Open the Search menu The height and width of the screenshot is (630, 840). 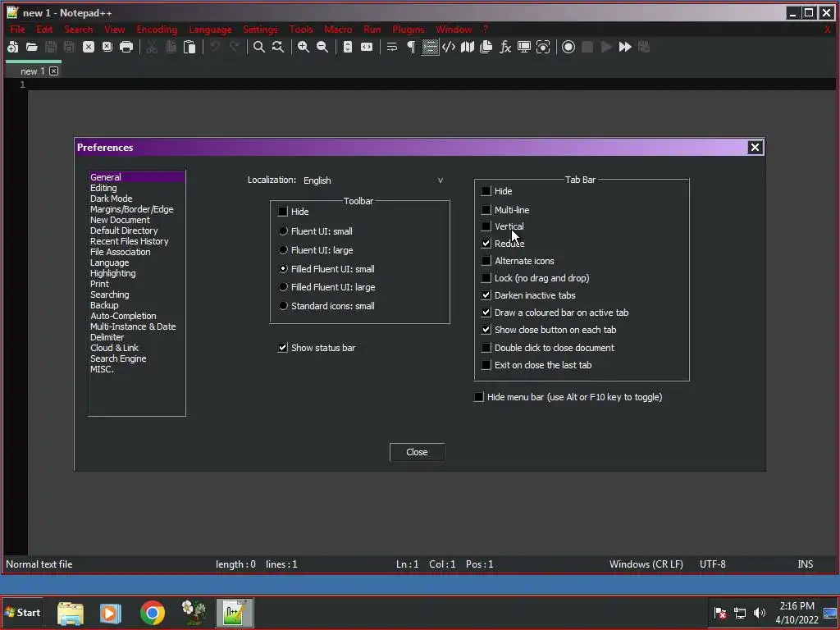pos(78,30)
